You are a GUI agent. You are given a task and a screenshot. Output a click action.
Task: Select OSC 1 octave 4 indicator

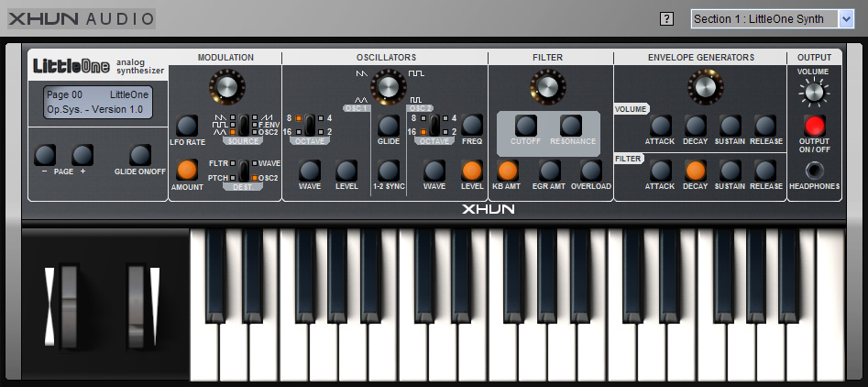coord(321,118)
